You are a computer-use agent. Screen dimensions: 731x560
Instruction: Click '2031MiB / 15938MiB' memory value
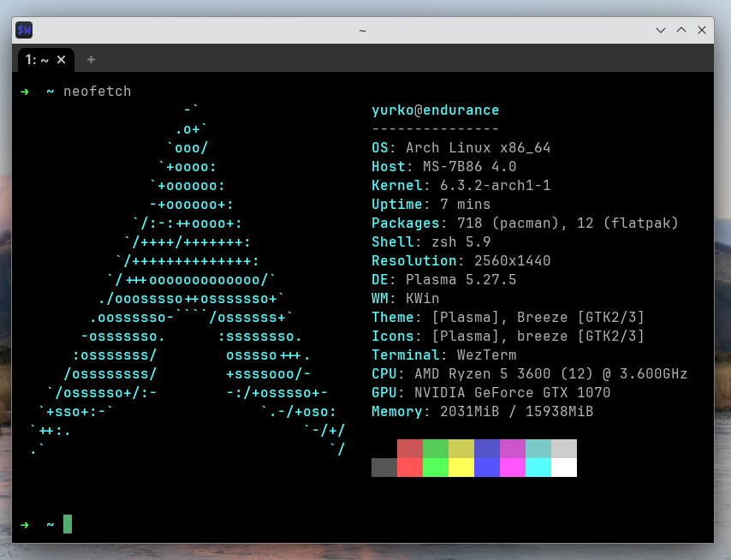[x=516, y=412]
